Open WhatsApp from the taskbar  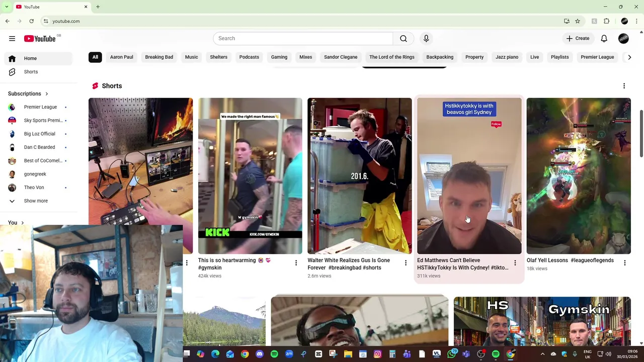point(451,354)
